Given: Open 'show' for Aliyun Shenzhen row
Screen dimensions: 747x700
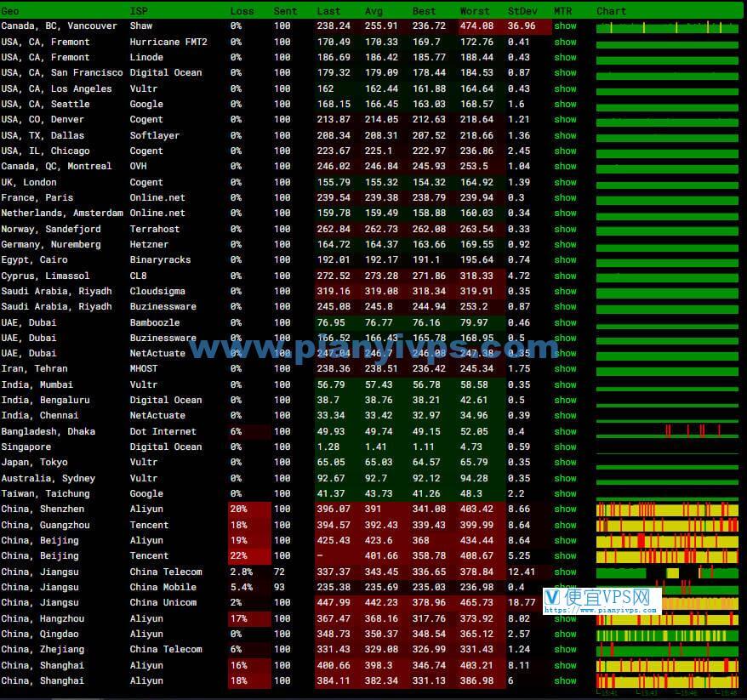Looking at the screenshot, I should pyautogui.click(x=565, y=509).
